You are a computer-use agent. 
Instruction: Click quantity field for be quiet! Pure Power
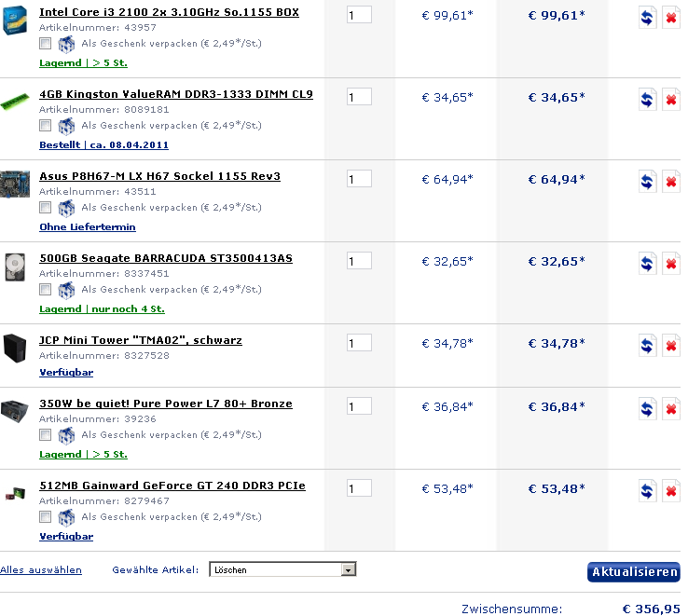359,406
